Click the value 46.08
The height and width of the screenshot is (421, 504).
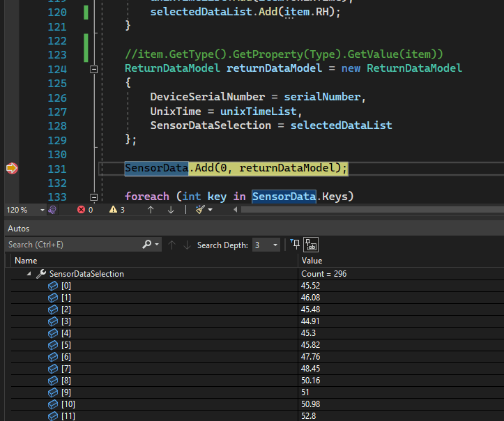tap(310, 298)
